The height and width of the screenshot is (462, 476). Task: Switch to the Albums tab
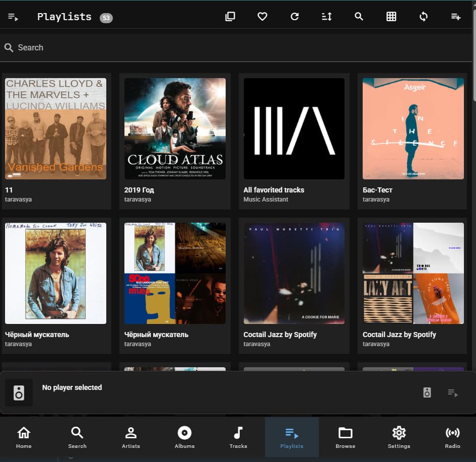click(x=184, y=437)
